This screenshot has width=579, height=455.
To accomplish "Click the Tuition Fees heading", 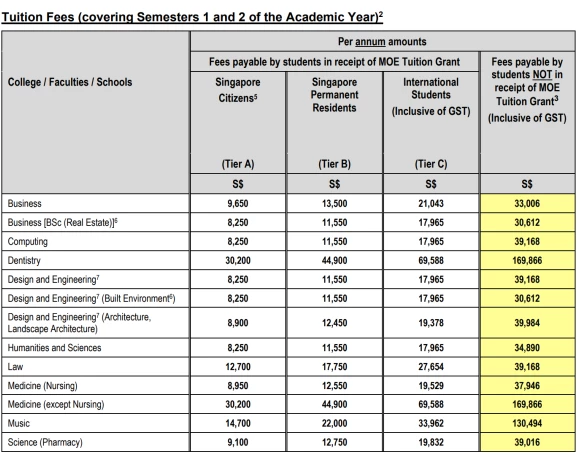I will point(192,17).
